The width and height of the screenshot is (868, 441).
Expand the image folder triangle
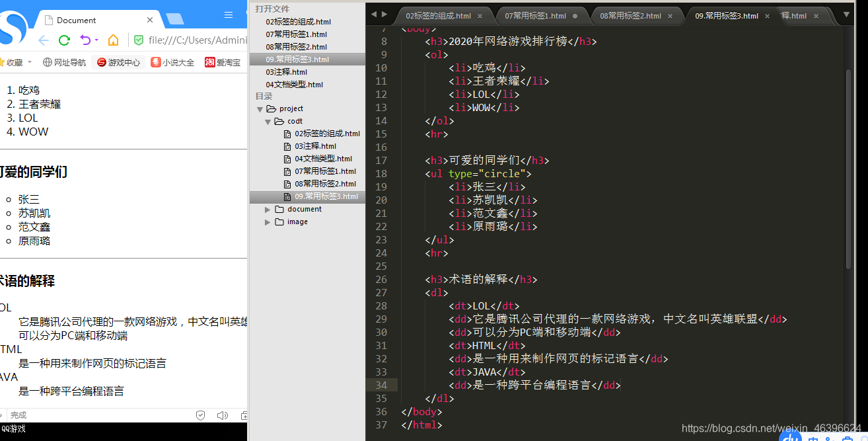coord(268,222)
